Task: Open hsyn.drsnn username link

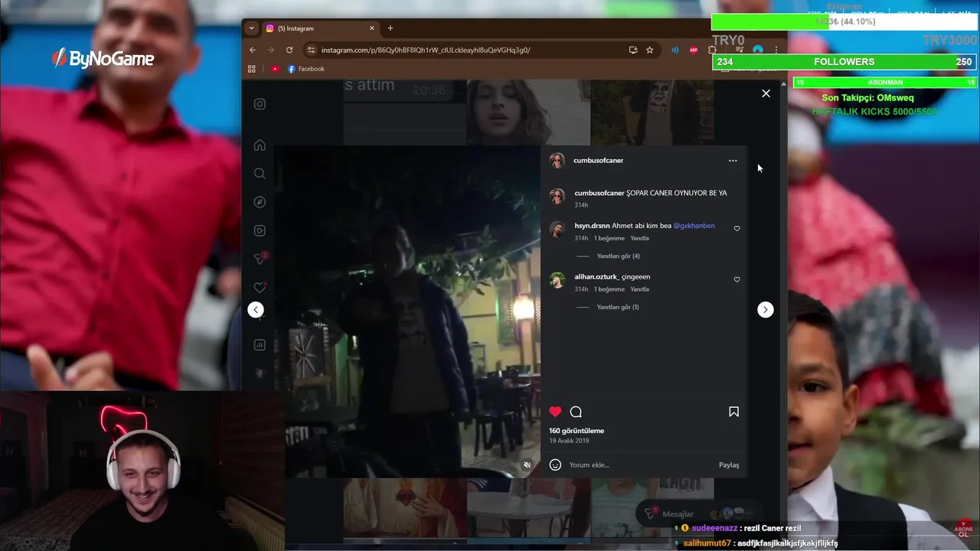Action: 592,226
